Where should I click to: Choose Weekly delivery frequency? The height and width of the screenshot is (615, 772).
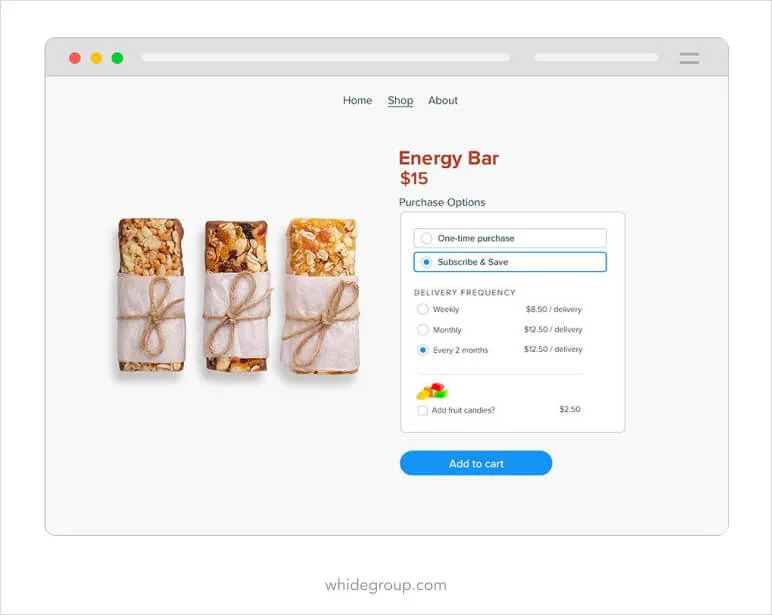(x=422, y=309)
